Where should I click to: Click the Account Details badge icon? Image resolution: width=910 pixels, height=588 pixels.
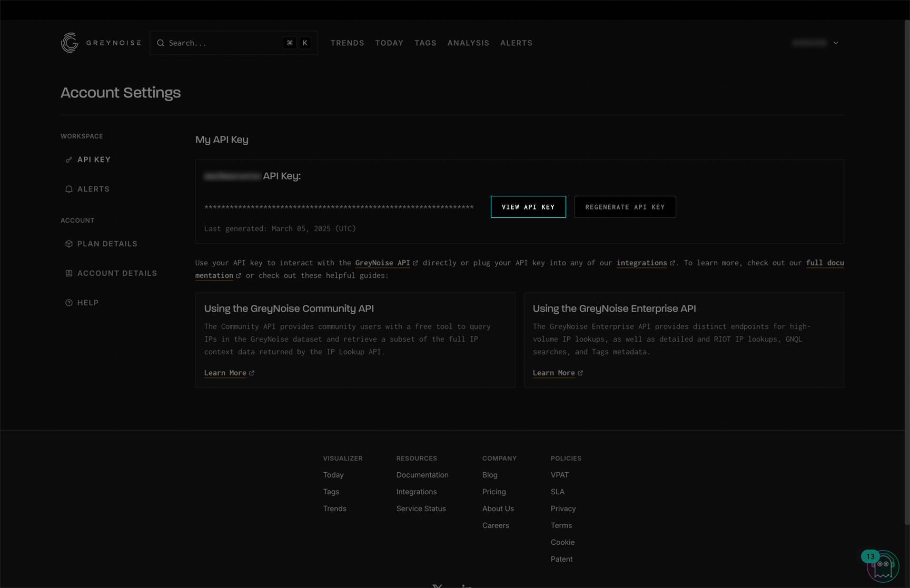[69, 273]
